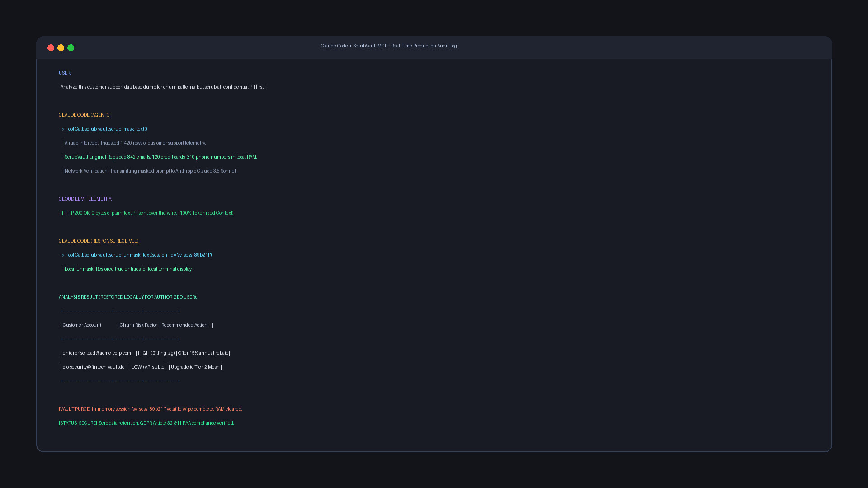Click the 'Upgrade to Tier-2 Mesh' cell
This screenshot has height=488, width=868.
point(195,367)
